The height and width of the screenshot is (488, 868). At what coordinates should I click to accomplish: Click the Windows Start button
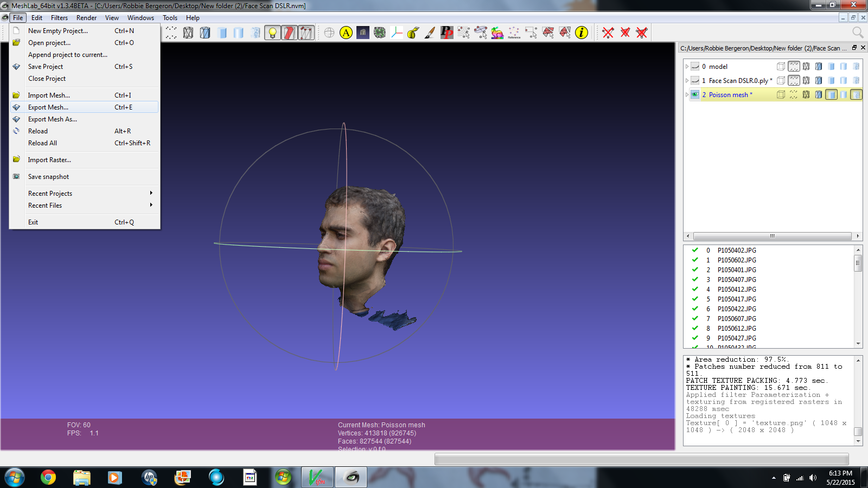(x=15, y=477)
